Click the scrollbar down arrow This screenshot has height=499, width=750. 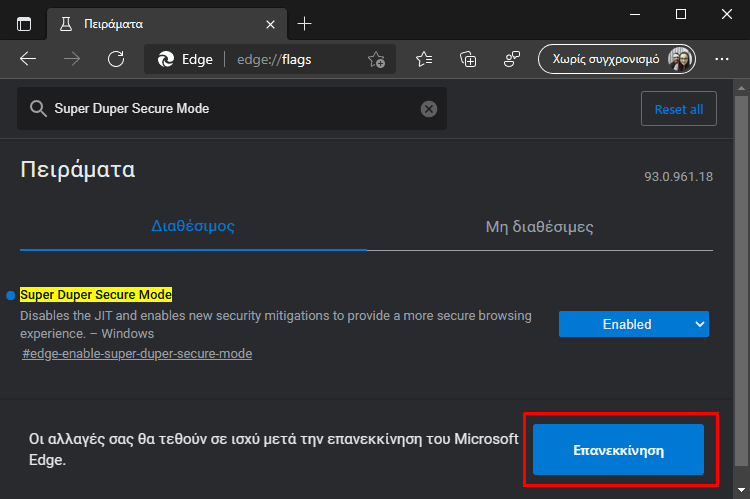pyautogui.click(x=741, y=489)
